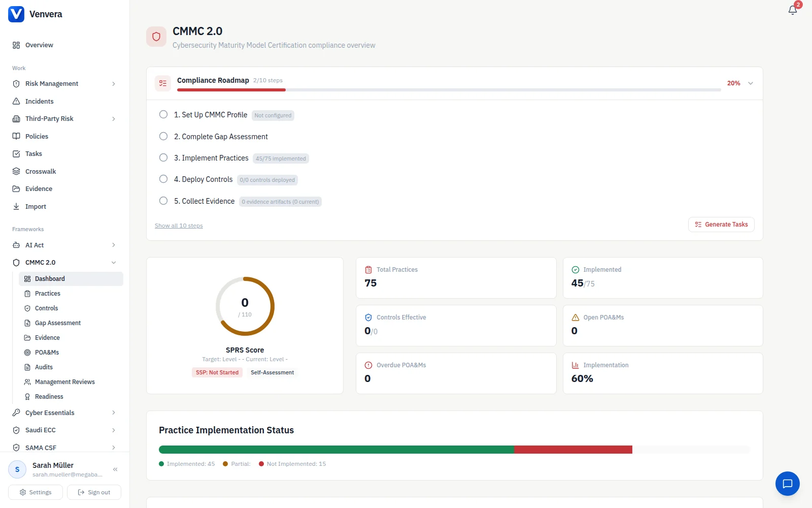Viewport: 812px width, 508px height.
Task: Click the Audits document icon
Action: [x=27, y=367]
